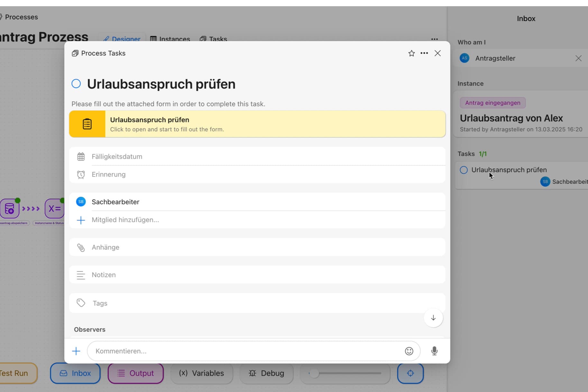588x392 pixels.
Task: Click the yellow form clipboard icon
Action: pyautogui.click(x=87, y=124)
